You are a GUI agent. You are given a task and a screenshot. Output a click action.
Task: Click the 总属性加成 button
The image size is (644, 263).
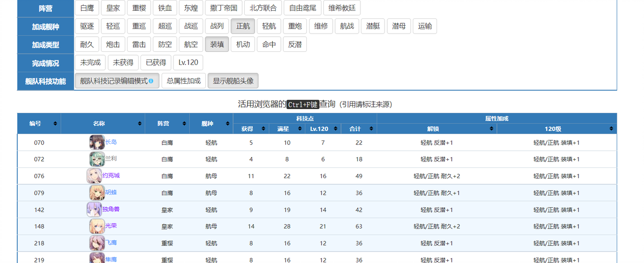tap(184, 81)
